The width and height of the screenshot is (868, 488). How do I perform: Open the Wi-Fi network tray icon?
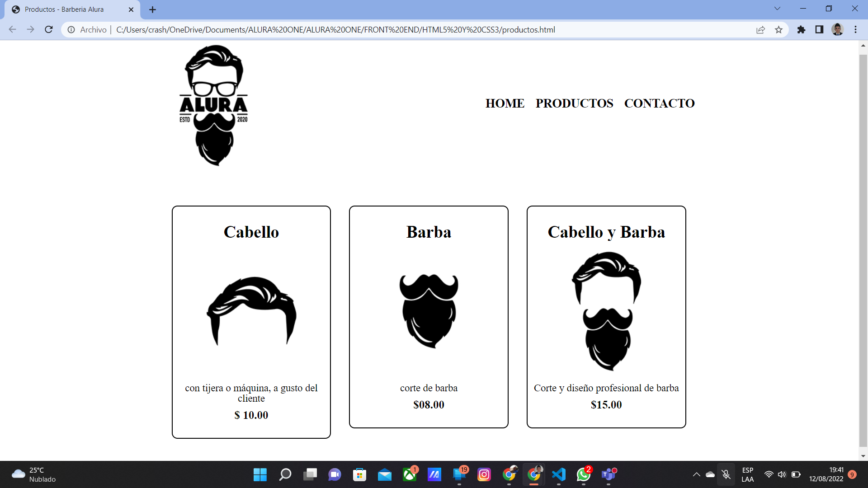click(x=769, y=474)
